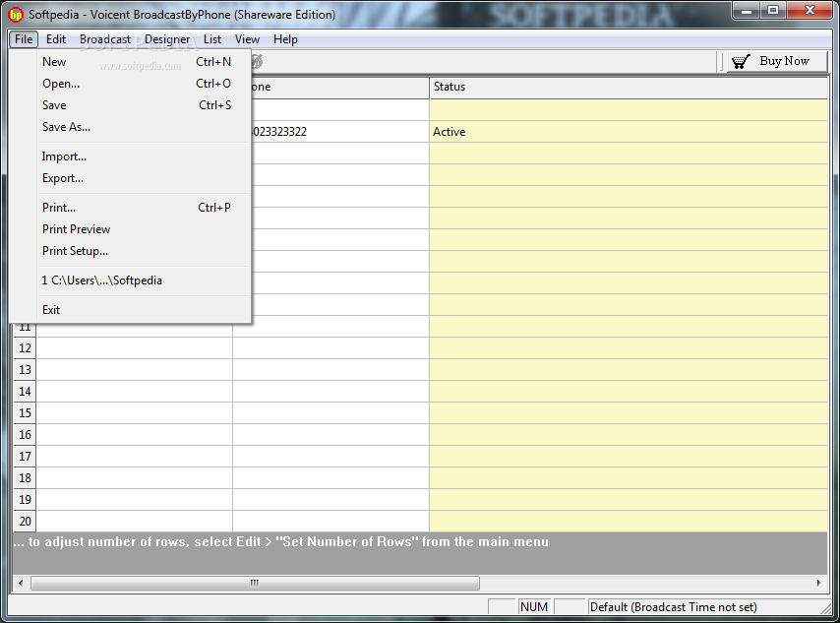
Task: Open the Edit menu
Action: [x=56, y=39]
